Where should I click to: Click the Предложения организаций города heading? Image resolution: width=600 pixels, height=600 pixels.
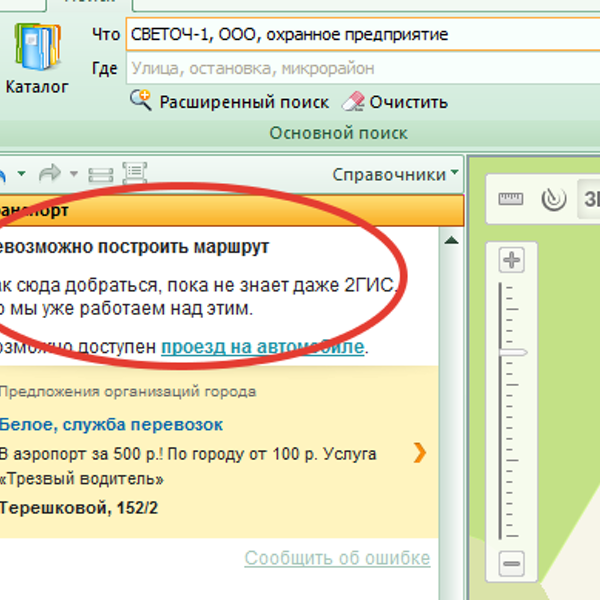128,391
